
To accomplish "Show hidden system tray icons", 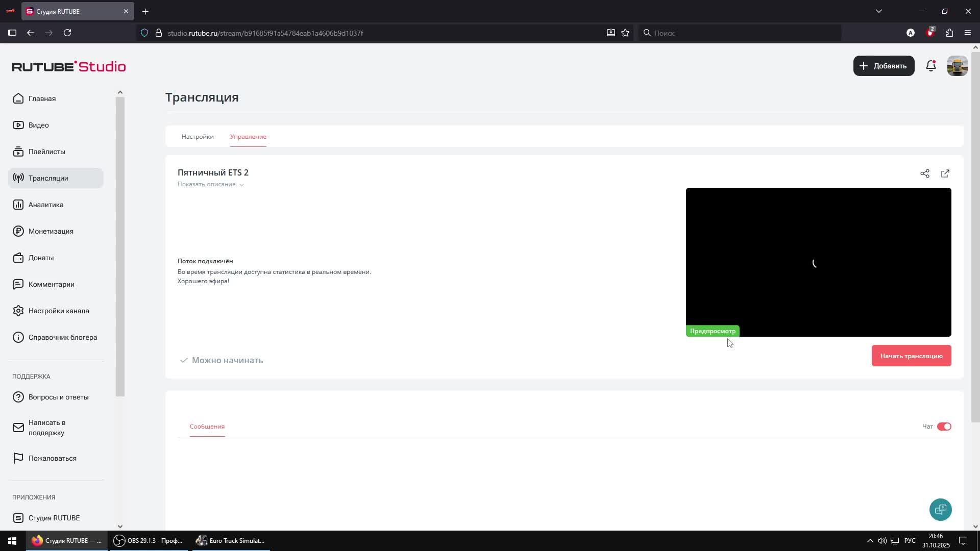I will click(870, 541).
